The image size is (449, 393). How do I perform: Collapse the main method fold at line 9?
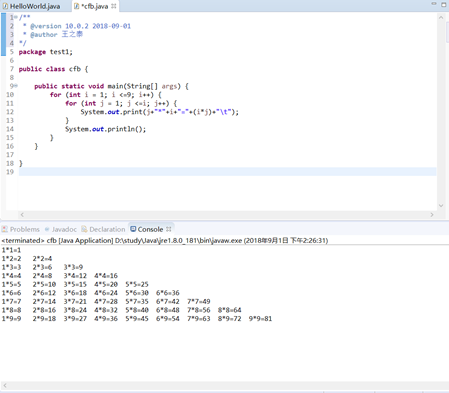coord(16,86)
